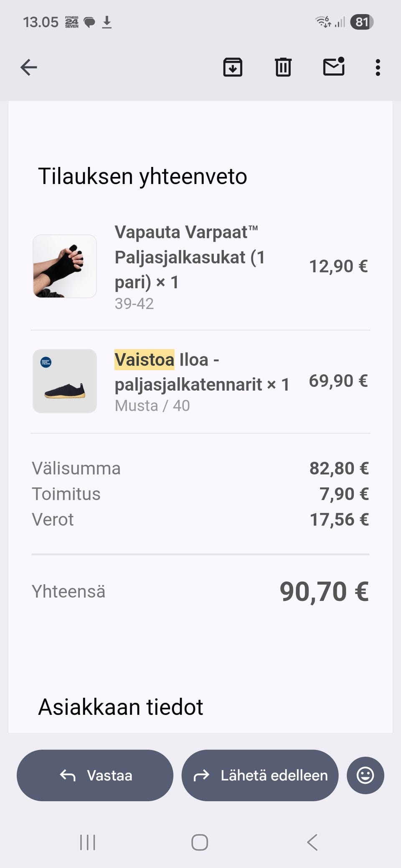Tap the battery indicator showing 81
The height and width of the screenshot is (868, 401).
[x=362, y=22]
